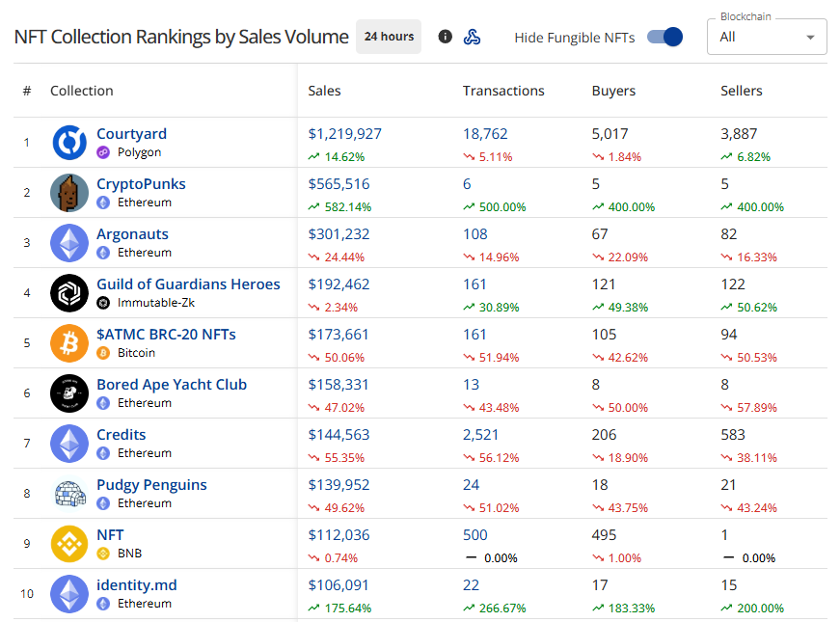Screen dimensions: 840x622
Task: Click Courtyard buyers count 5,017
Action: tap(610, 133)
